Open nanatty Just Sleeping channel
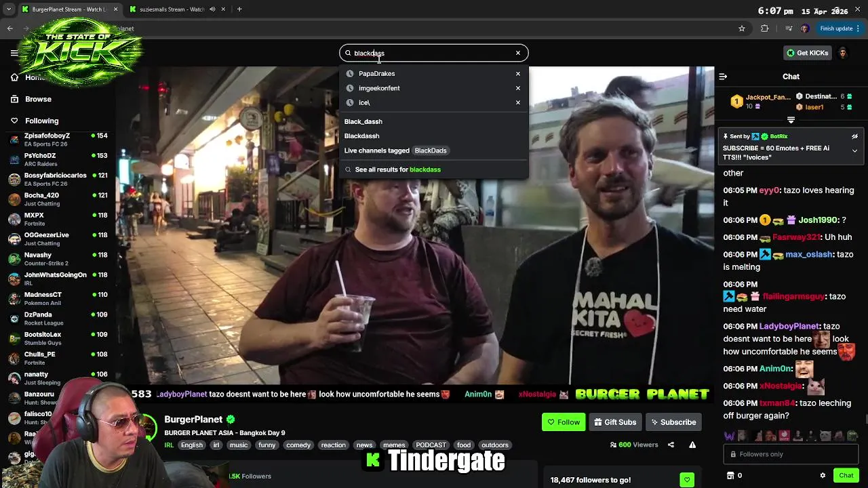Image resolution: width=868 pixels, height=488 pixels. click(58, 378)
